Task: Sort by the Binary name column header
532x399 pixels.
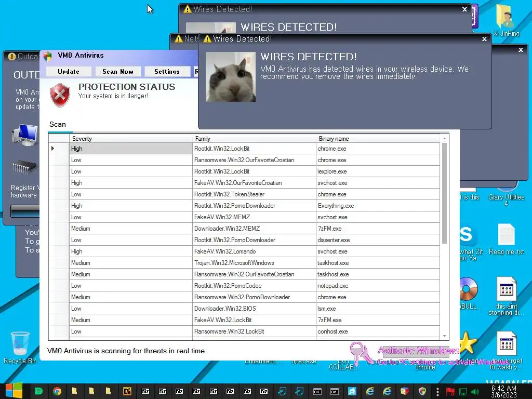Action: click(x=378, y=138)
